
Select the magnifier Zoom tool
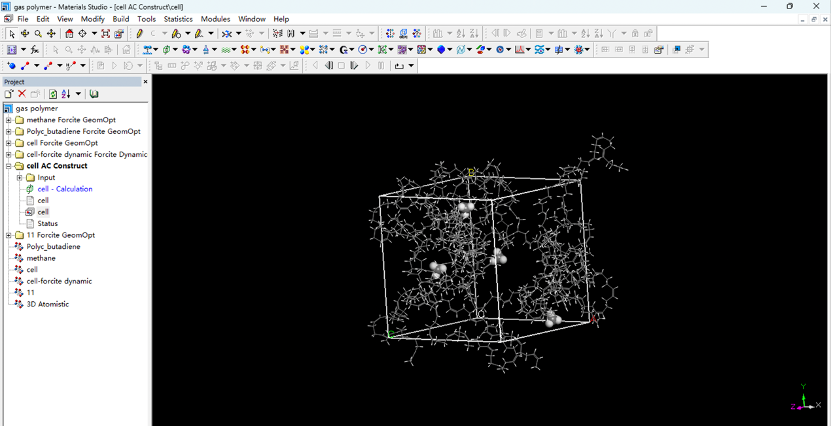coord(38,33)
